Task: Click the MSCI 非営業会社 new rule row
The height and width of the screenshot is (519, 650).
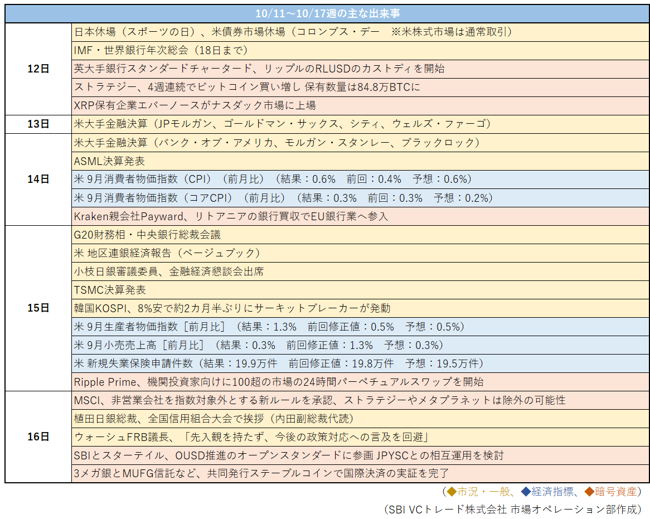Action: coord(360,400)
